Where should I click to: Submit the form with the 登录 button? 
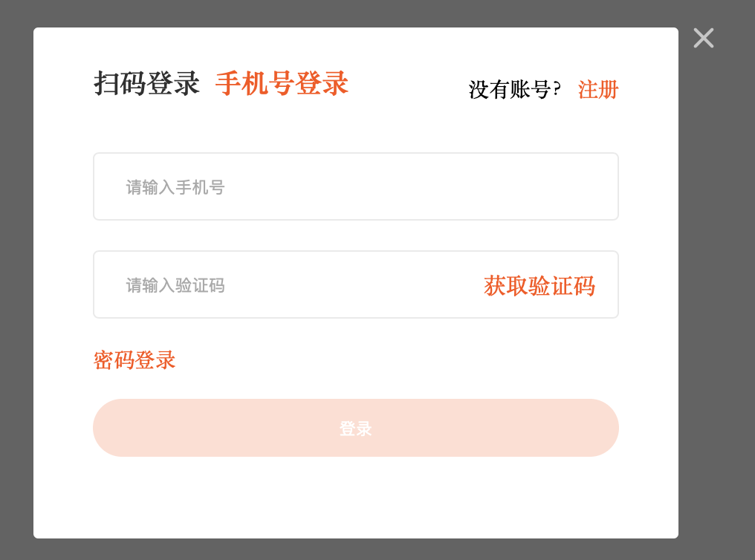356,428
